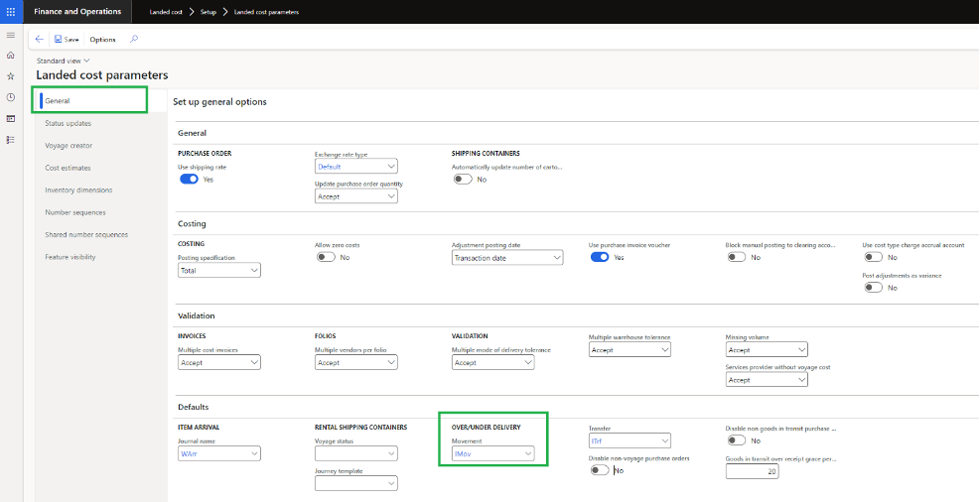Screen dimensions: 980x502
Task: Click the search magnifier in the toolbar
Action: (134, 40)
